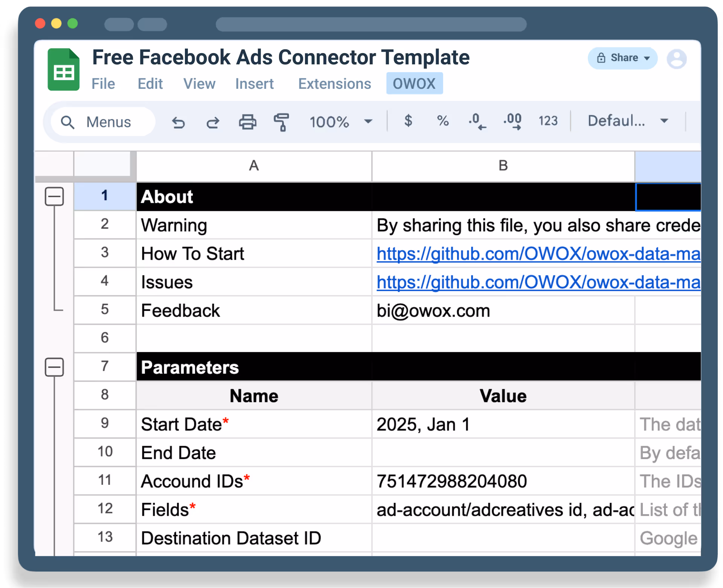Select the paint format roller icon
Screen dimensions: 723x588
coord(281,122)
